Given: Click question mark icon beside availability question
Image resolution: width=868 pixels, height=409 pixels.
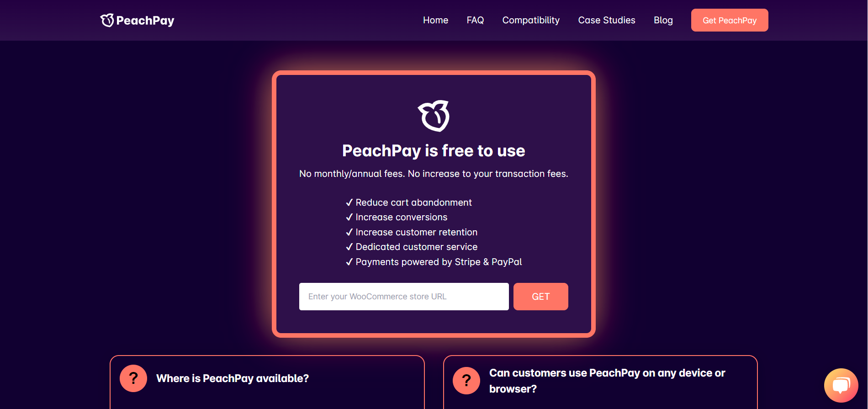Looking at the screenshot, I should [133, 378].
